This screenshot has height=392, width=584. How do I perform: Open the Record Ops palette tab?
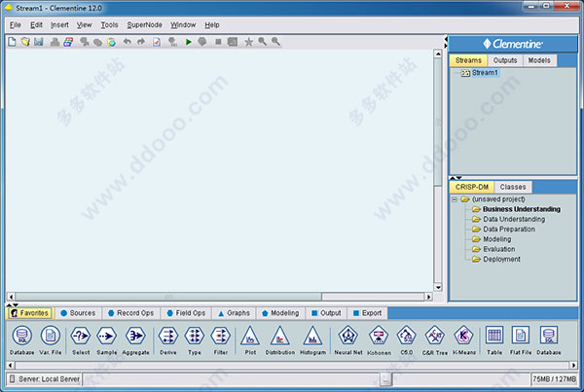(x=130, y=313)
